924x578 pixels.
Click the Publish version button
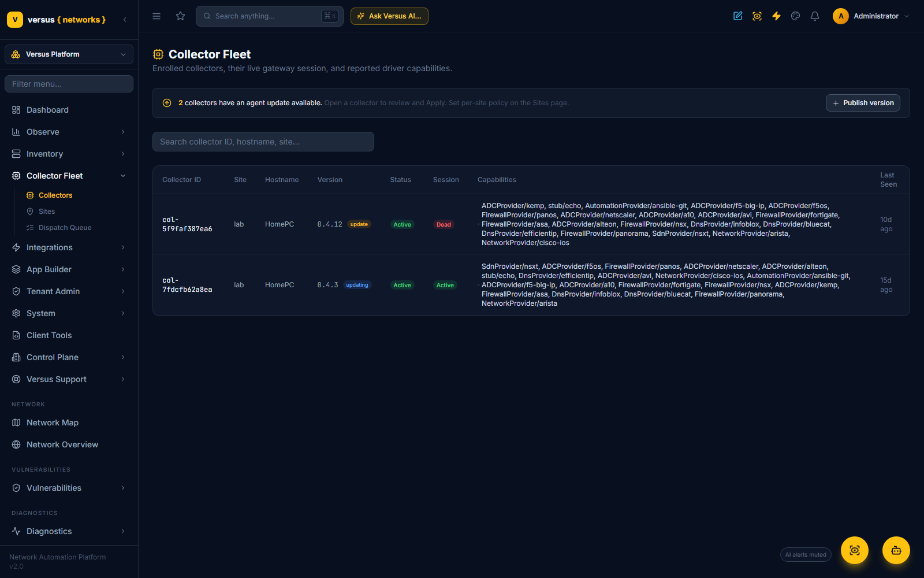click(863, 103)
